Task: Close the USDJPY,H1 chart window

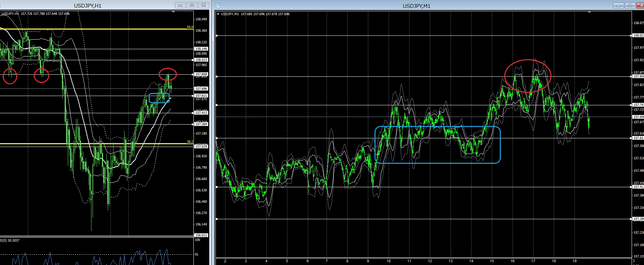Action: [x=203, y=5]
